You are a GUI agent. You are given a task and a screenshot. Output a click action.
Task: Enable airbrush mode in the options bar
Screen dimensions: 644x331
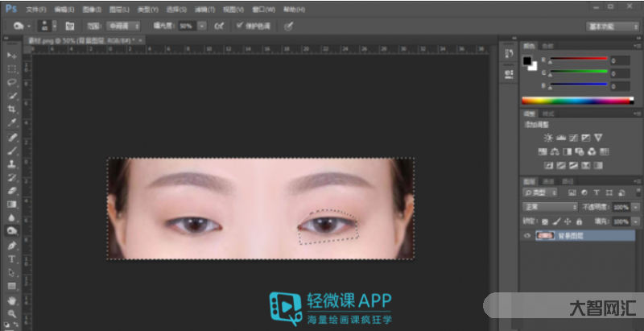(219, 26)
